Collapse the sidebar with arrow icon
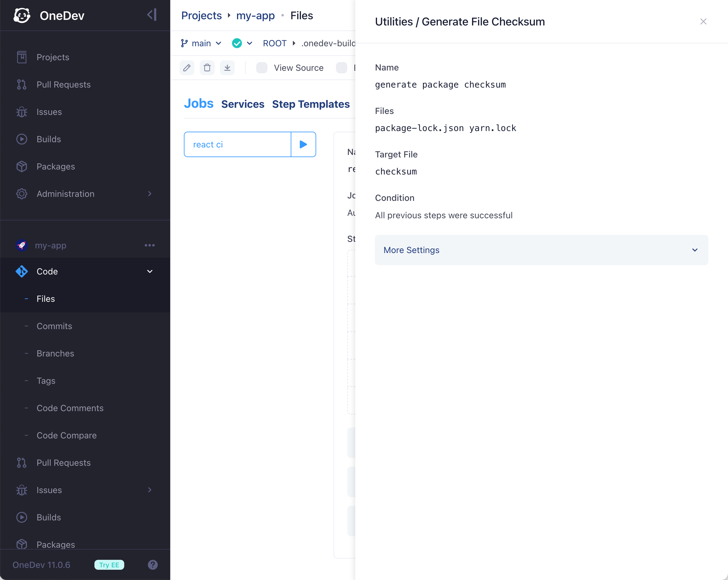728x580 pixels. pyautogui.click(x=152, y=15)
